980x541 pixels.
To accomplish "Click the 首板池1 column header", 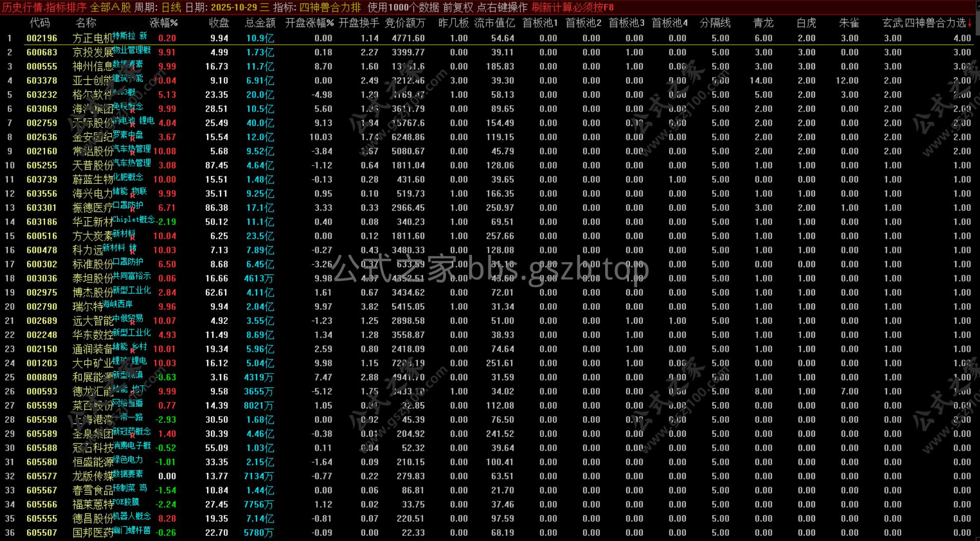I will click(540, 23).
